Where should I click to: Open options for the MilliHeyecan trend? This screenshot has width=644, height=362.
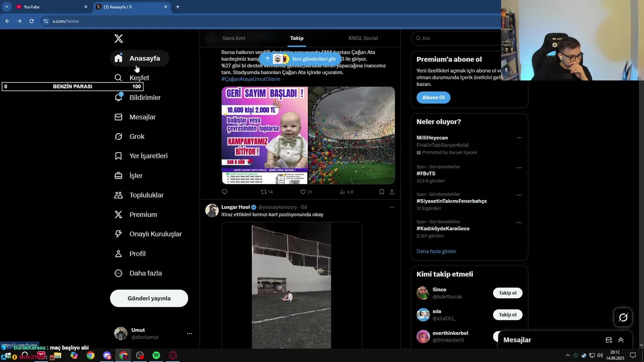point(519,138)
